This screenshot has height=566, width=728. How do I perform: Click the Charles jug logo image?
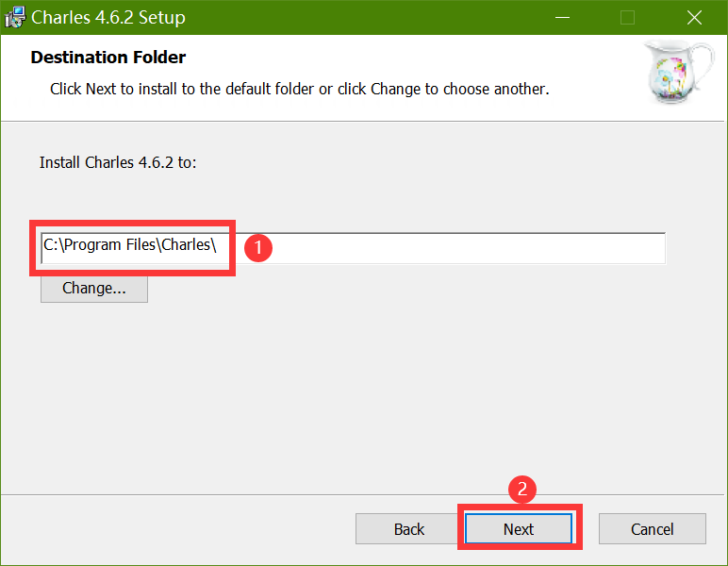(x=679, y=72)
